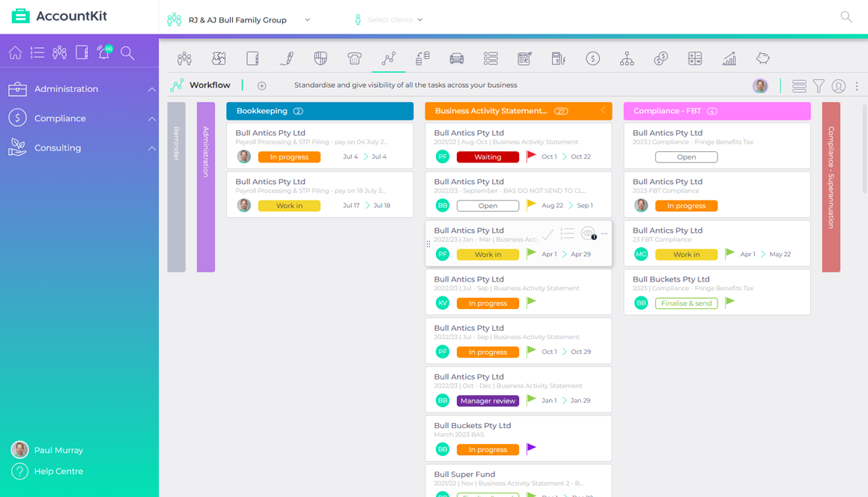The image size is (868, 497).
Task: Click red flag on Aug-Oct BAS card
Action: tap(531, 156)
